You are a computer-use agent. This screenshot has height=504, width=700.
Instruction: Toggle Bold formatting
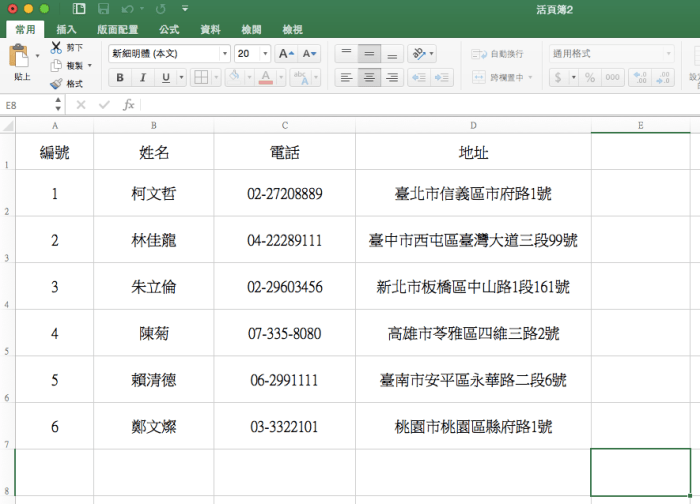coord(120,78)
